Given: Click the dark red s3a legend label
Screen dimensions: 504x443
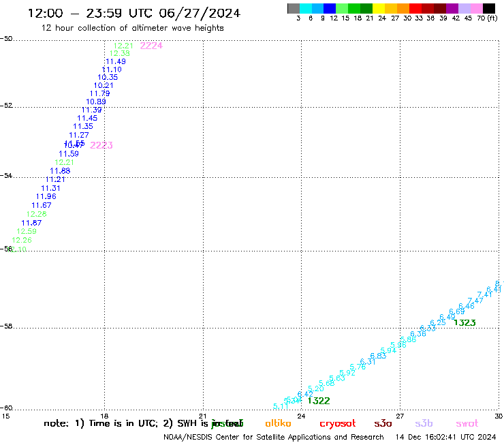Looking at the screenshot, I should 383,423.
